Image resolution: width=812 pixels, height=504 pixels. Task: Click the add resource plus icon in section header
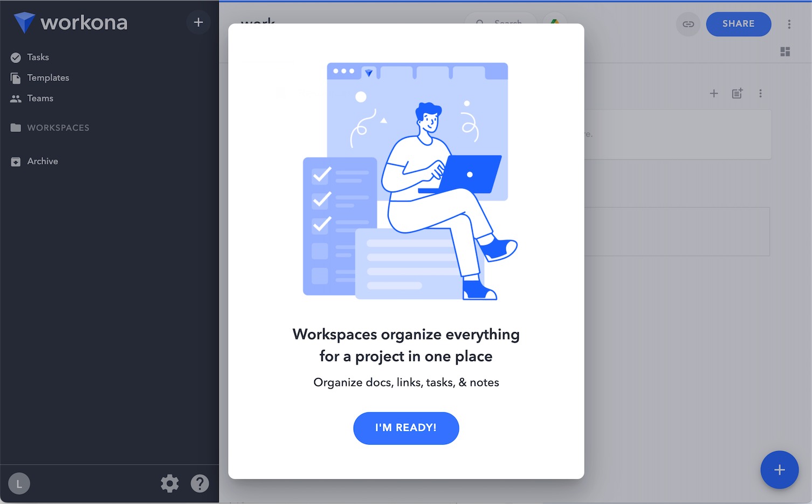pyautogui.click(x=714, y=94)
